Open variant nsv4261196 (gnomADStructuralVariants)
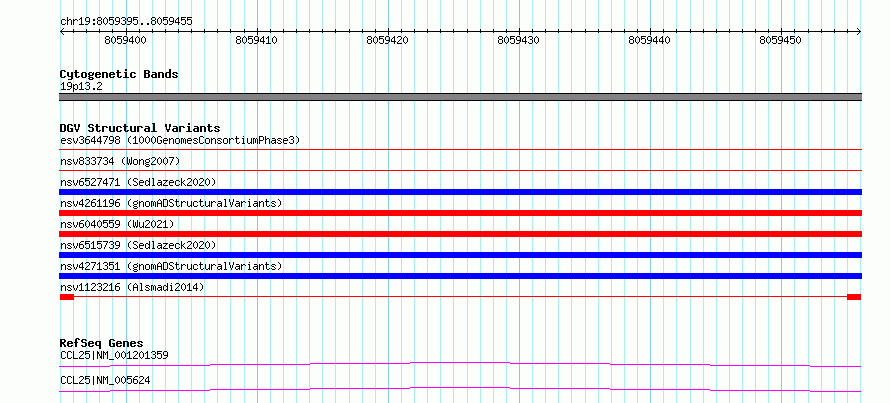Screen dimensions: 890x403 171,203
